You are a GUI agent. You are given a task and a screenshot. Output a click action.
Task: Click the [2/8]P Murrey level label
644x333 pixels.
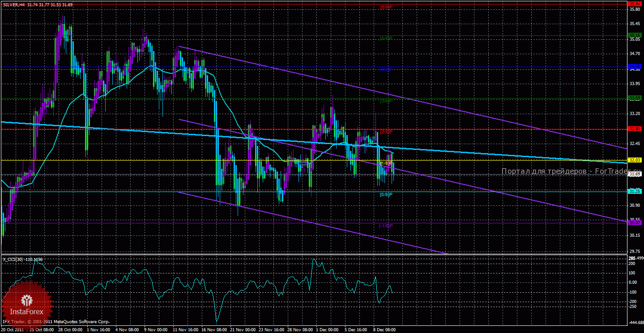(x=386, y=132)
